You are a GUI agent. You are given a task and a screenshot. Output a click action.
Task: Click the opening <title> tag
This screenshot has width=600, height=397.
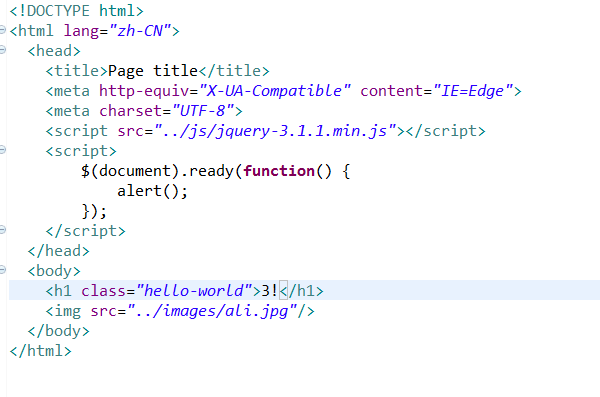click(x=77, y=71)
